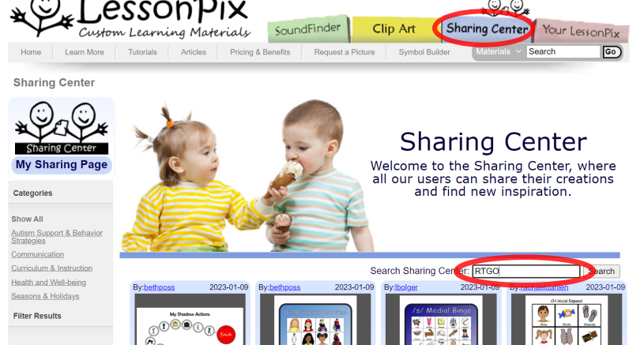Open the My Shadow Actions thumbnail

coord(190,320)
